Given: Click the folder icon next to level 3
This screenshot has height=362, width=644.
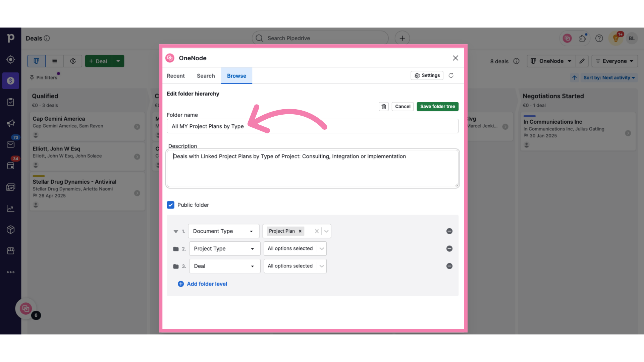Looking at the screenshot, I should click(x=176, y=266).
